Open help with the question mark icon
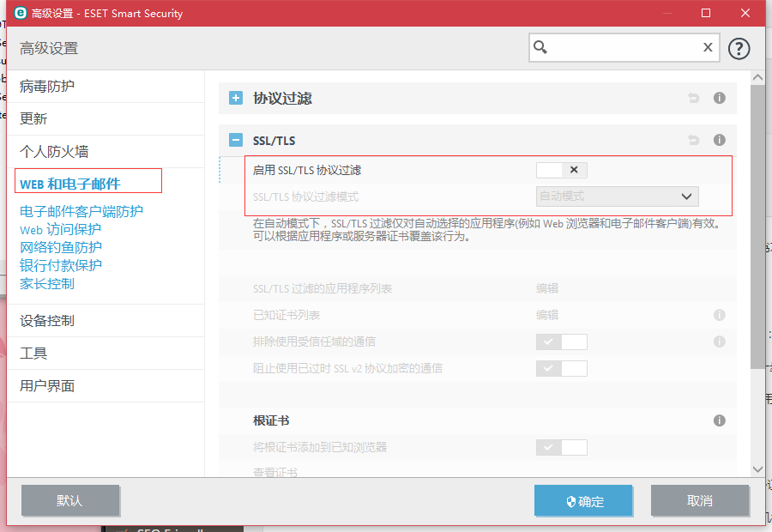This screenshot has width=772, height=532. (x=739, y=48)
